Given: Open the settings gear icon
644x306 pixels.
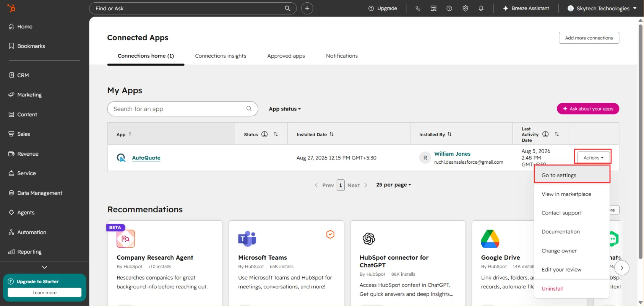Looking at the screenshot, I should click(x=465, y=8).
